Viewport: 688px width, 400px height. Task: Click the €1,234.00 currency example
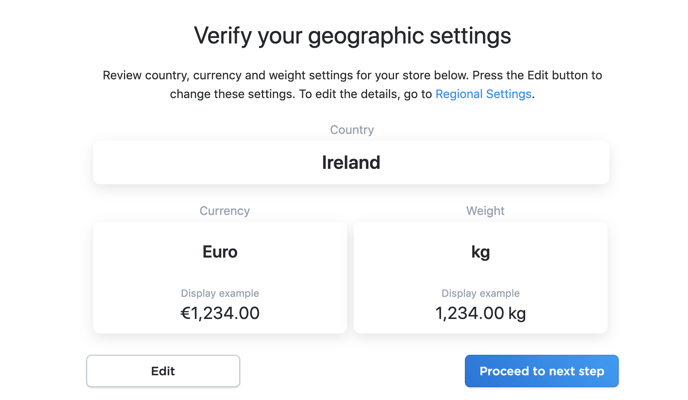(220, 313)
